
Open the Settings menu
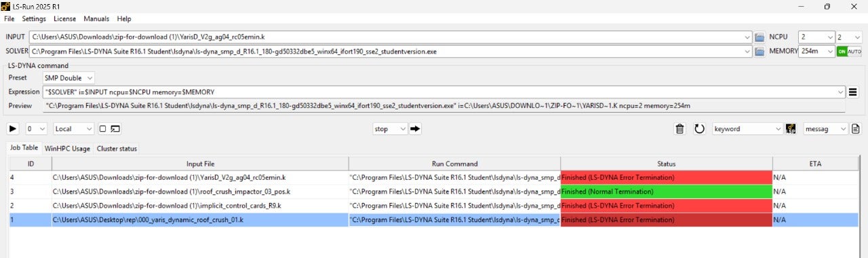point(34,19)
